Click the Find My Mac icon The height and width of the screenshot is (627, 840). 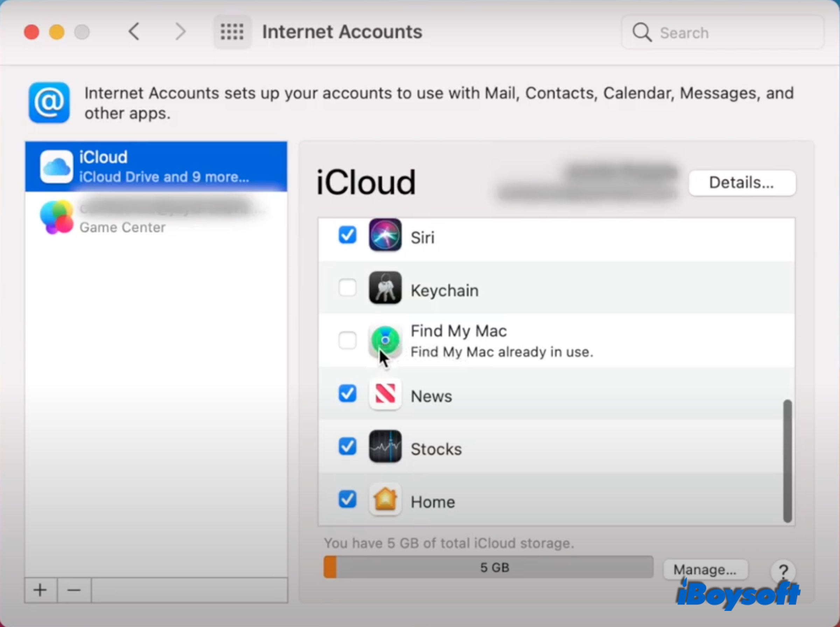(385, 340)
